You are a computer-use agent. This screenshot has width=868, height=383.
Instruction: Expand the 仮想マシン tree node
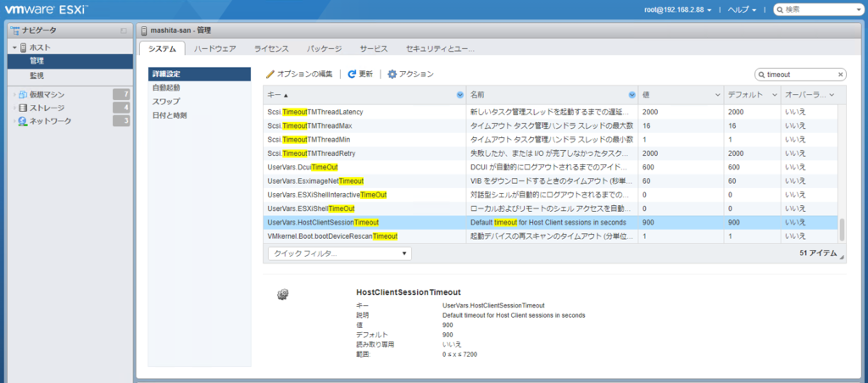[15, 95]
